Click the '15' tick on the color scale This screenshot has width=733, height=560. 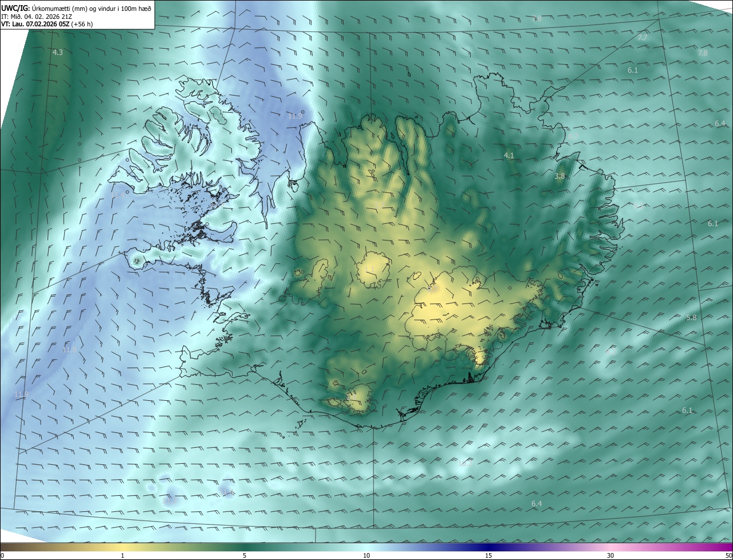(488, 555)
